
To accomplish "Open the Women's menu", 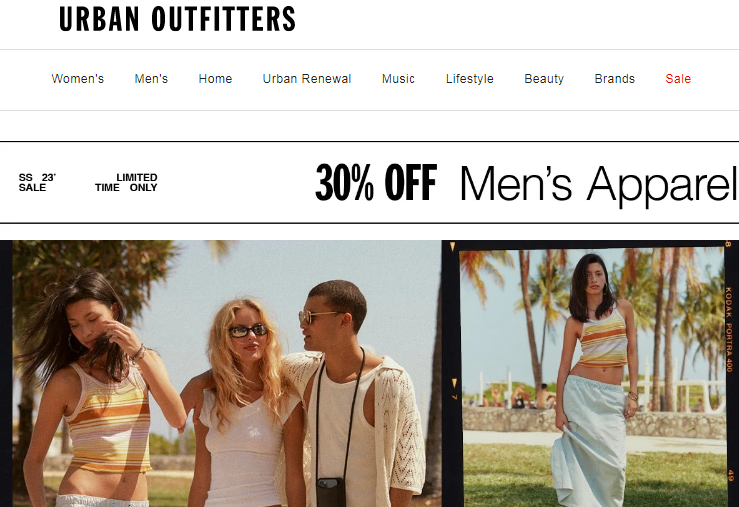I will point(78,79).
